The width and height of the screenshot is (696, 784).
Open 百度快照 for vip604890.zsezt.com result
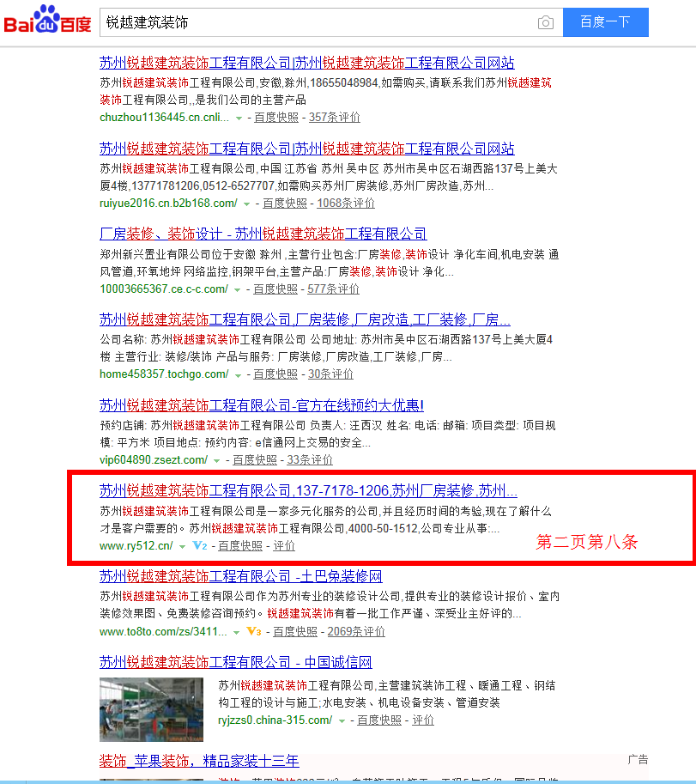[x=255, y=460]
